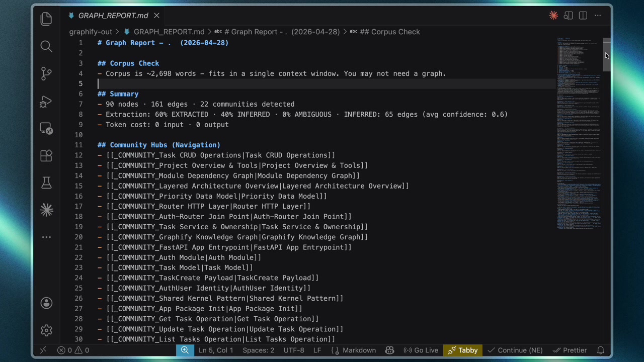Open the Testing flask view

pyautogui.click(x=46, y=183)
